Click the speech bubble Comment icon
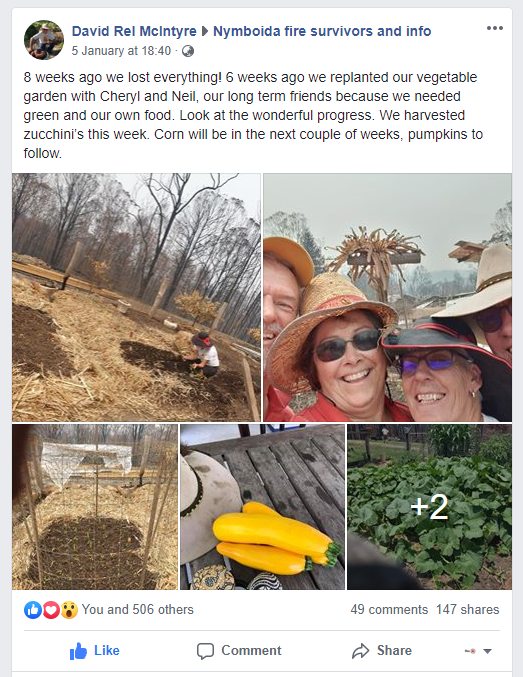523x677 pixels. click(205, 651)
